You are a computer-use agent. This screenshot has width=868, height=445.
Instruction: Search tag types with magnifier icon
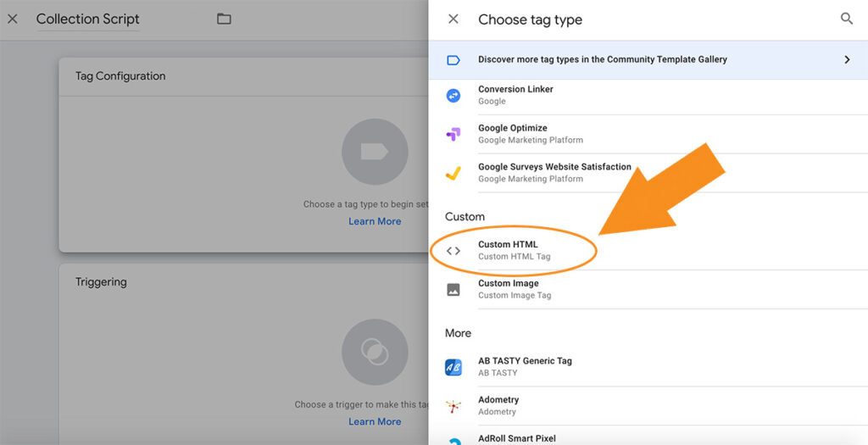[847, 19]
